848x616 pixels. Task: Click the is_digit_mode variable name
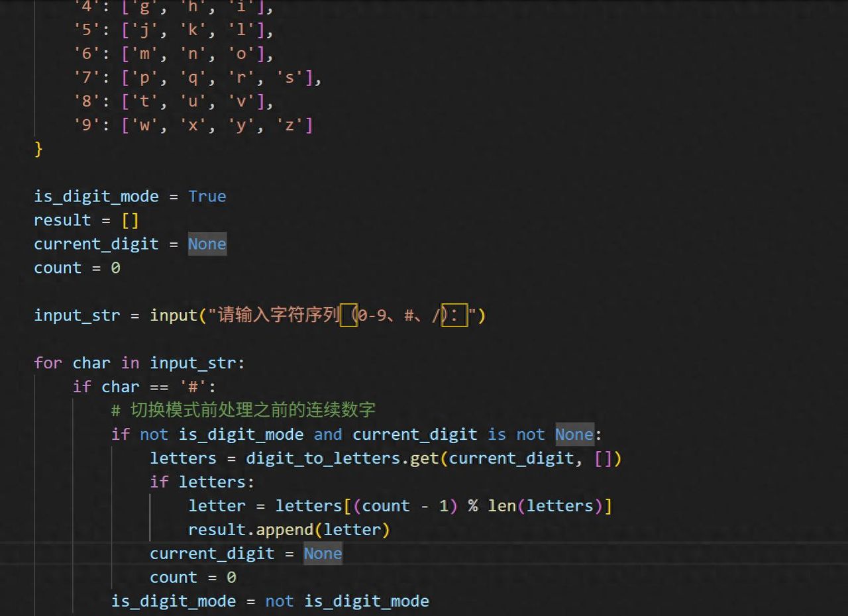pyautogui.click(x=96, y=196)
